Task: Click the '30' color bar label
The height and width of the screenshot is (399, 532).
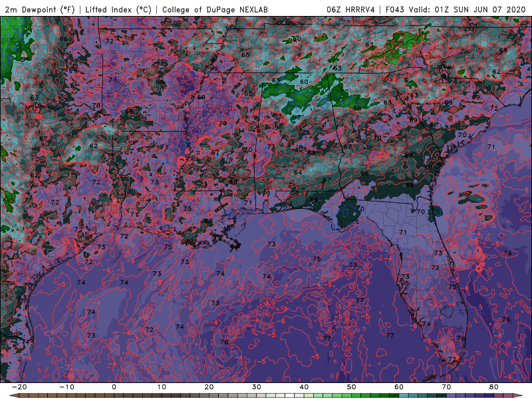Action: pos(257,387)
